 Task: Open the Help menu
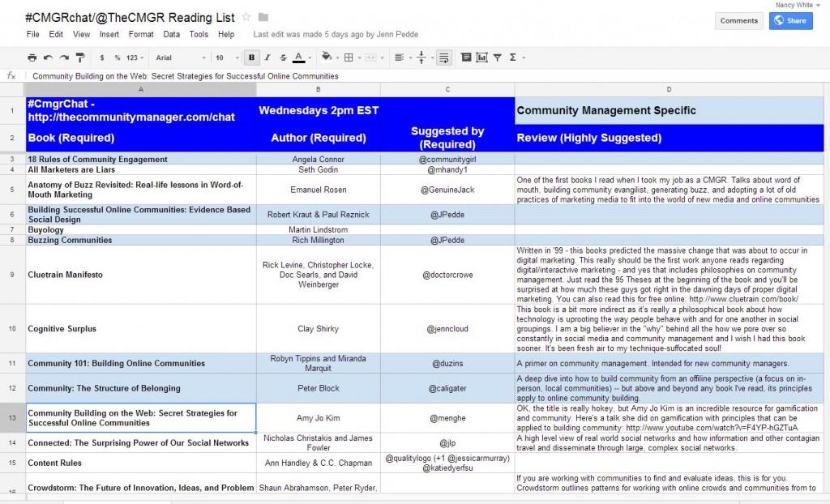point(226,34)
